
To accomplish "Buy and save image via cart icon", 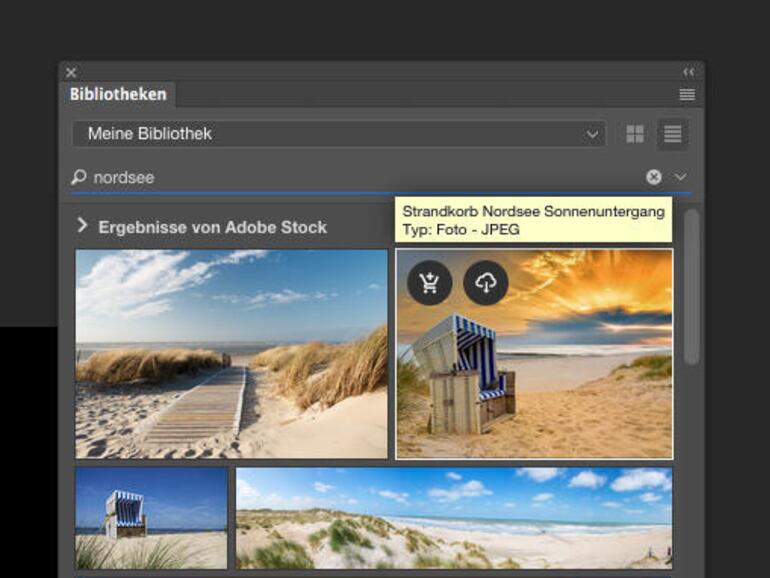I will [429, 283].
